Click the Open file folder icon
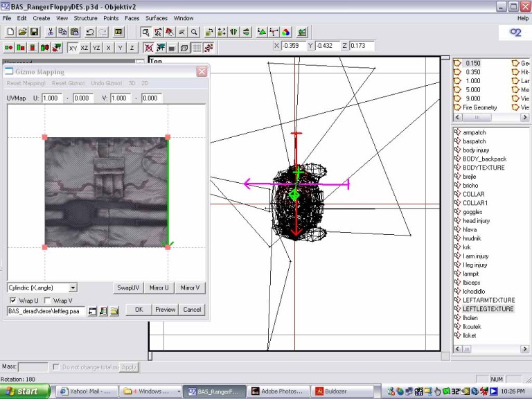Viewport: 532px width, 399px height. pos(22,32)
